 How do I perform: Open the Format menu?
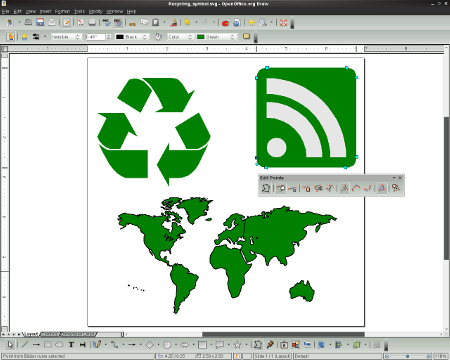62,11
